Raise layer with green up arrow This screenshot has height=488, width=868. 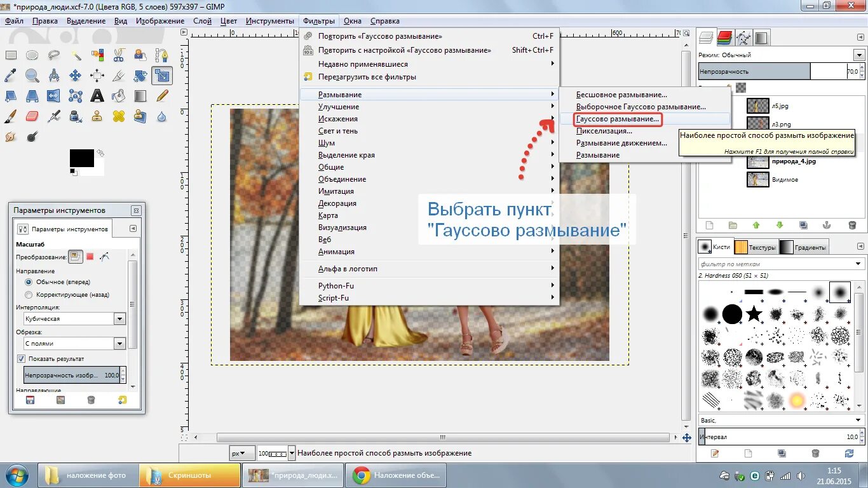[756, 225]
